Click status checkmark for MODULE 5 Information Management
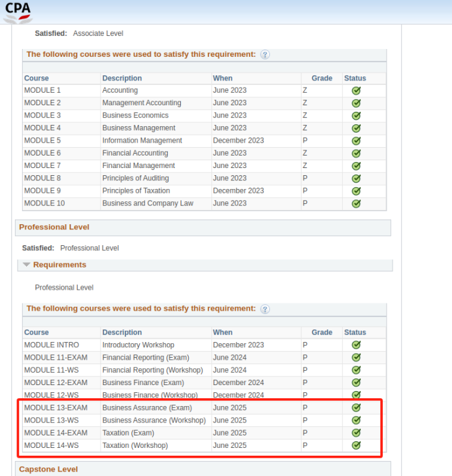Image resolution: width=452 pixels, height=476 pixels. [356, 141]
